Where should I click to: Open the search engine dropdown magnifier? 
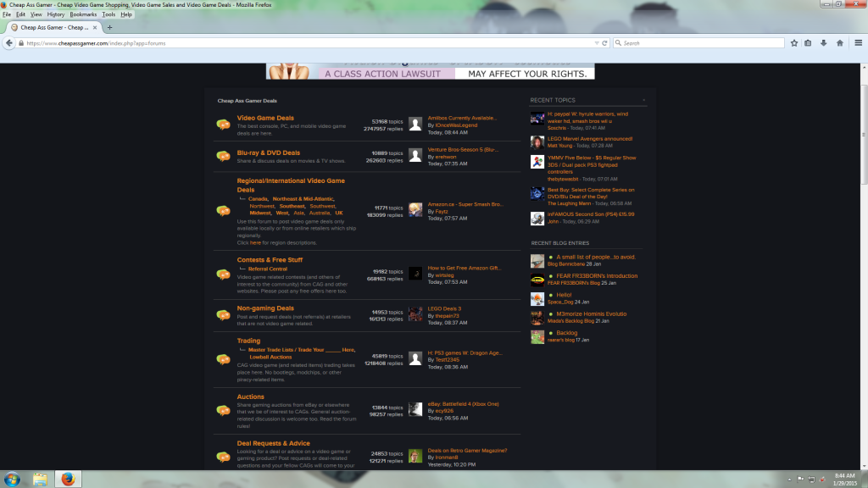pyautogui.click(x=618, y=42)
